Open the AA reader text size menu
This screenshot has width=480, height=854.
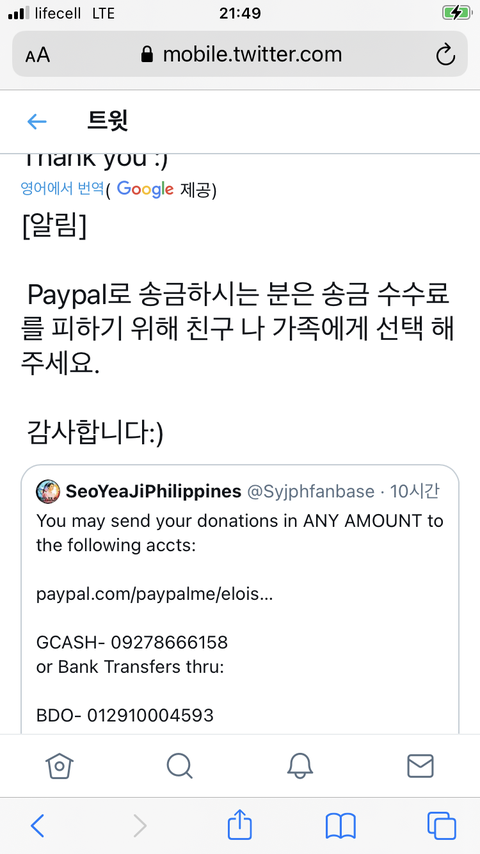tap(38, 55)
